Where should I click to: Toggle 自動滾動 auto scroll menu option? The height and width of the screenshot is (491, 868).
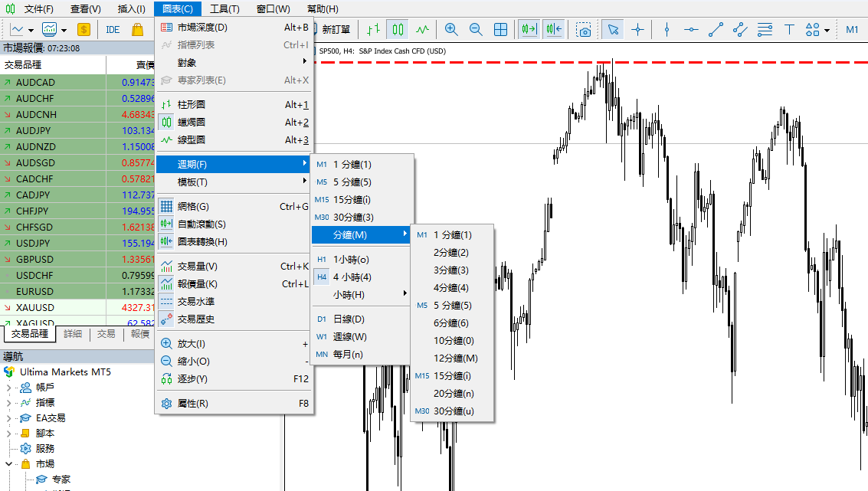coord(201,224)
